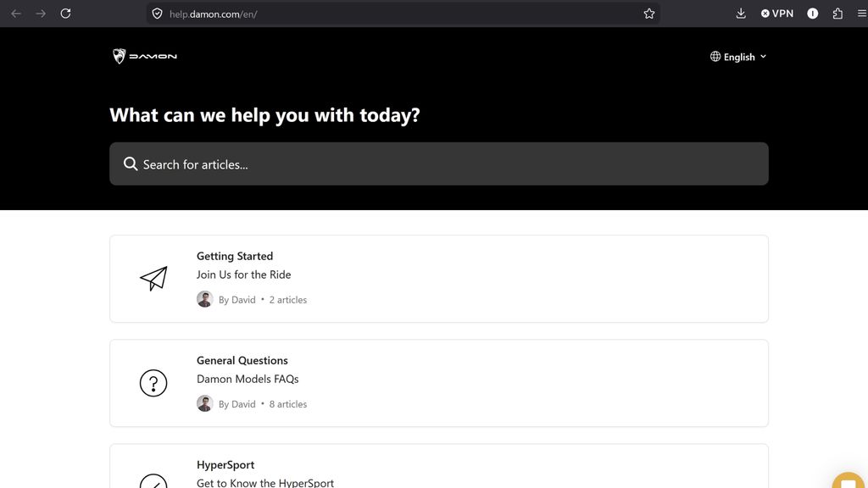Click the address bar URL
This screenshot has height=488, width=868.
pos(339,14)
